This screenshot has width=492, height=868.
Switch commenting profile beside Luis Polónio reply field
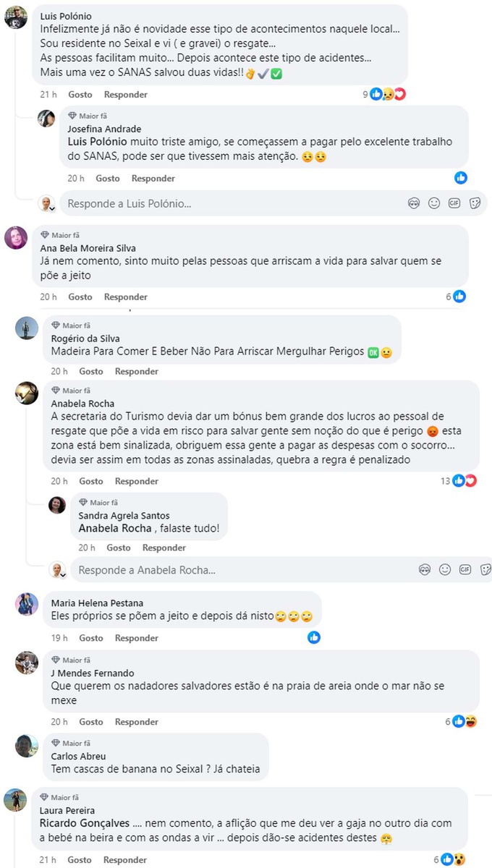click(x=47, y=203)
